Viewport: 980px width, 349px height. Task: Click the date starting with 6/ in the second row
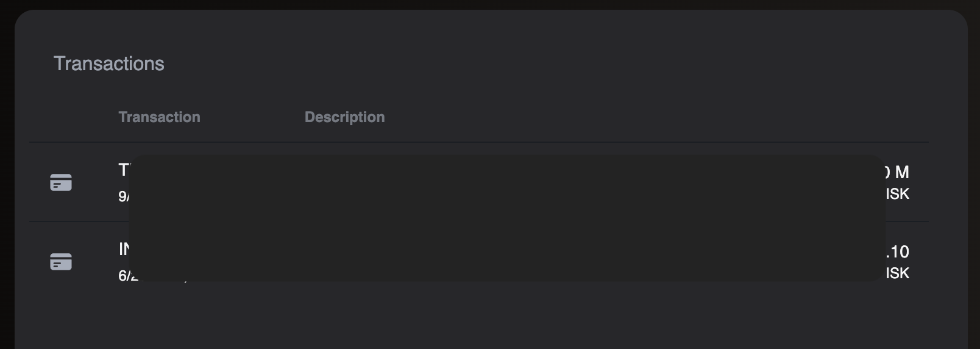(x=124, y=276)
